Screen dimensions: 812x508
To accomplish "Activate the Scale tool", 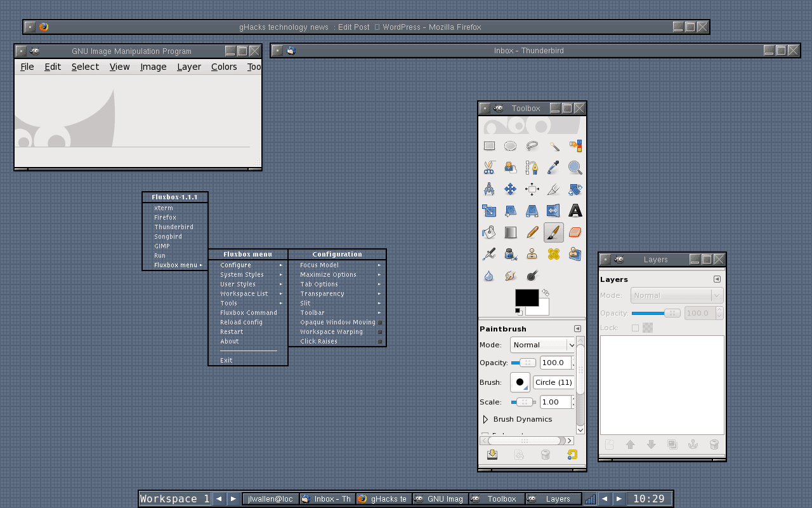I will coord(489,211).
